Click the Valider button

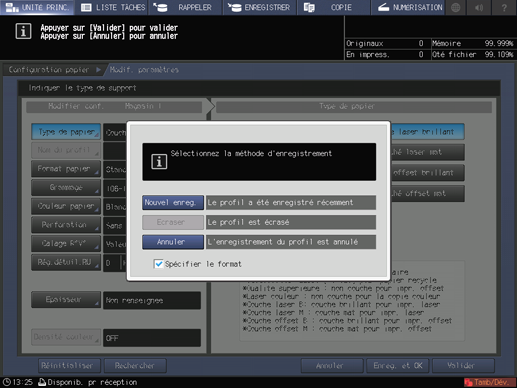point(463,366)
